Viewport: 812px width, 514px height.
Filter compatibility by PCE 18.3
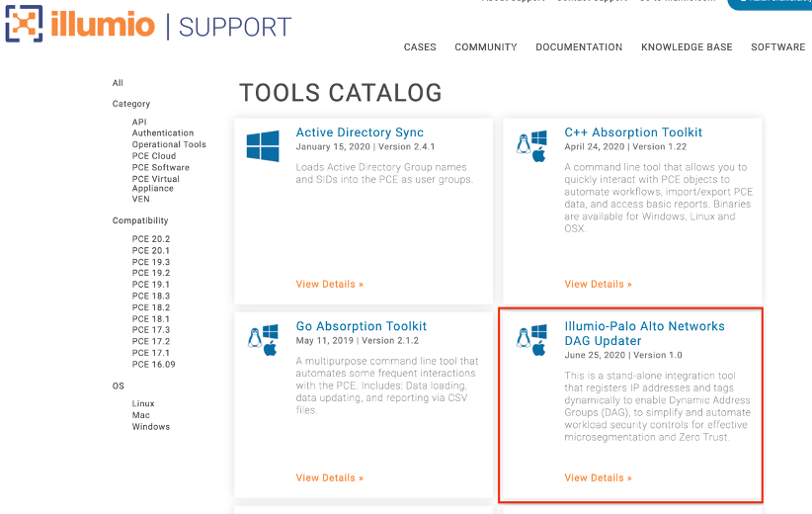151,296
